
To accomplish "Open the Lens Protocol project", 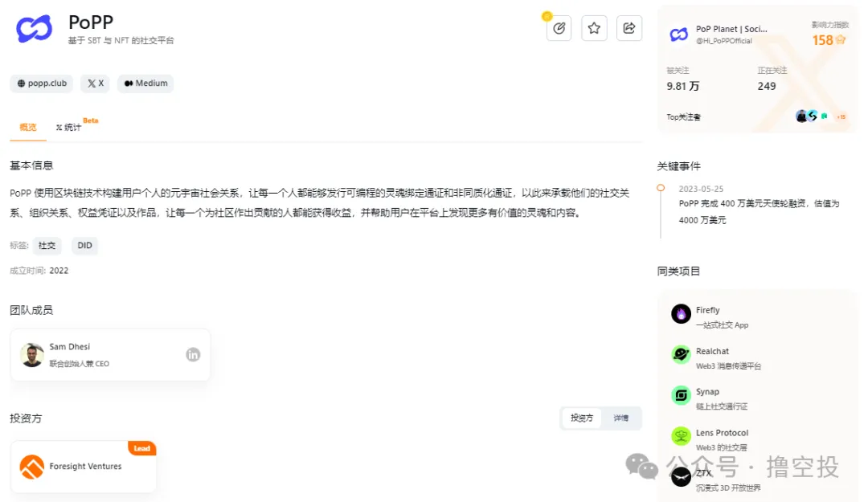I will click(722, 433).
